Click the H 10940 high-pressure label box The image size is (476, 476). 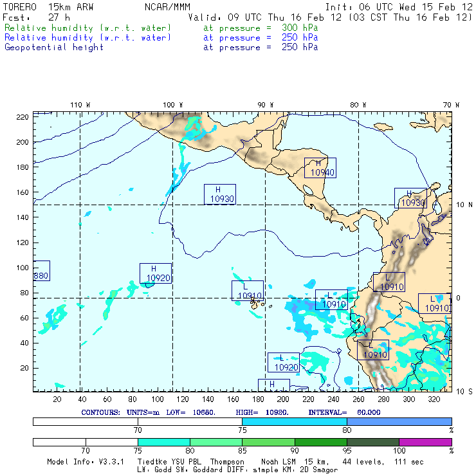point(320,168)
